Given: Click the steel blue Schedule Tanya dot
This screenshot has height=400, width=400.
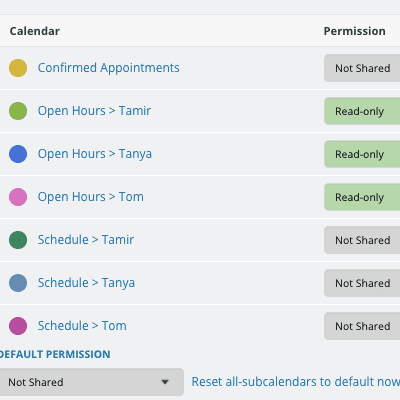Looking at the screenshot, I should coord(18,283).
